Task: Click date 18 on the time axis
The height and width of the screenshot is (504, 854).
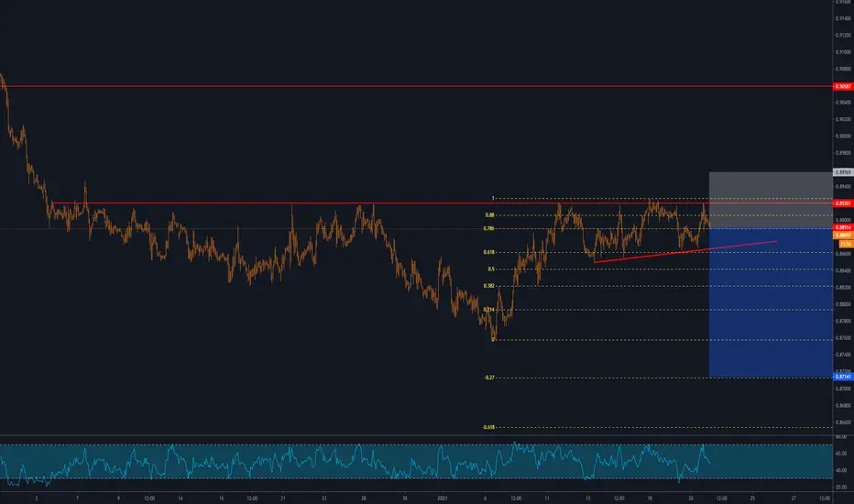Action: [650, 498]
